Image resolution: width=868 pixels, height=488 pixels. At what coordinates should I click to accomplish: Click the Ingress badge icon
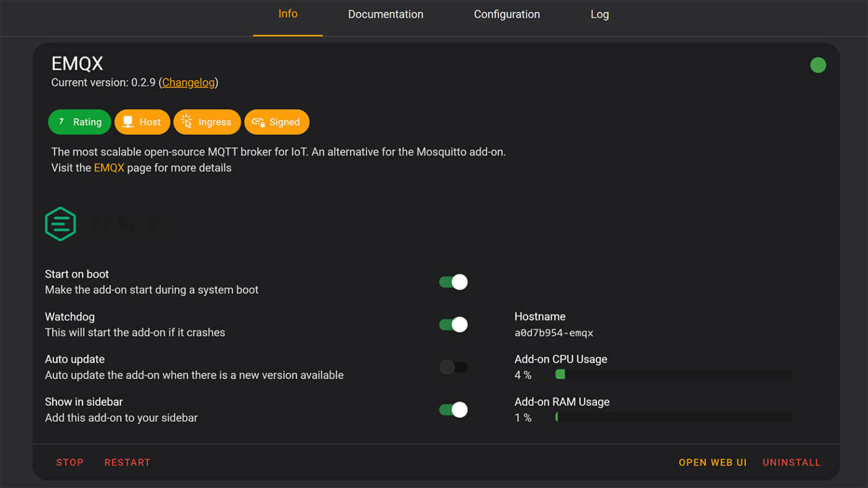tap(186, 122)
